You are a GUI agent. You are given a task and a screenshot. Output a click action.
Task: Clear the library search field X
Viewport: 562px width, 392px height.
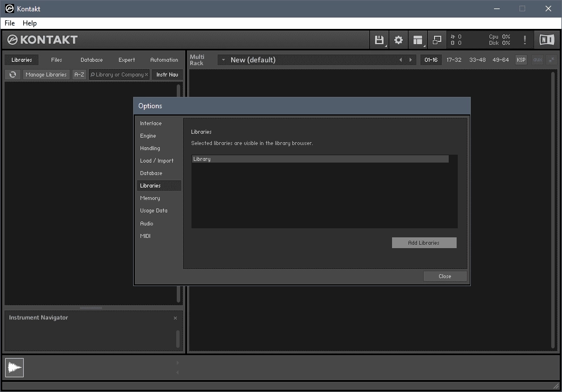(146, 75)
